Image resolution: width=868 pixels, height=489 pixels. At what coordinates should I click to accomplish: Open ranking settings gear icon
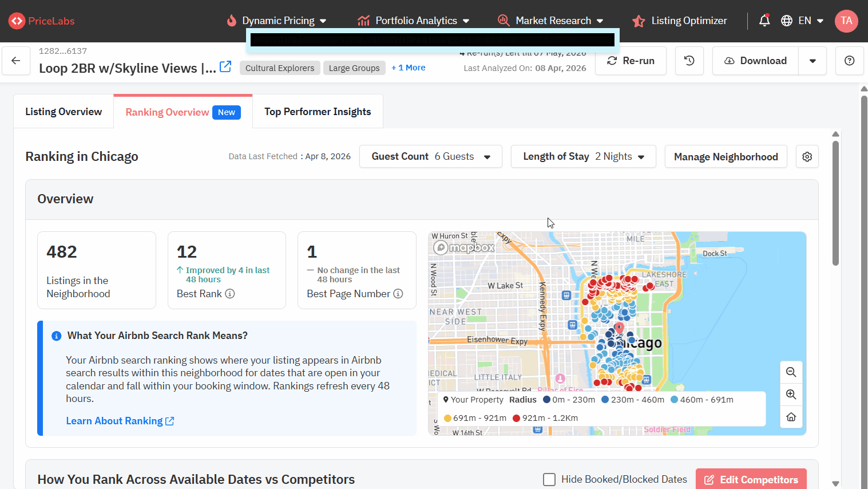pos(807,157)
